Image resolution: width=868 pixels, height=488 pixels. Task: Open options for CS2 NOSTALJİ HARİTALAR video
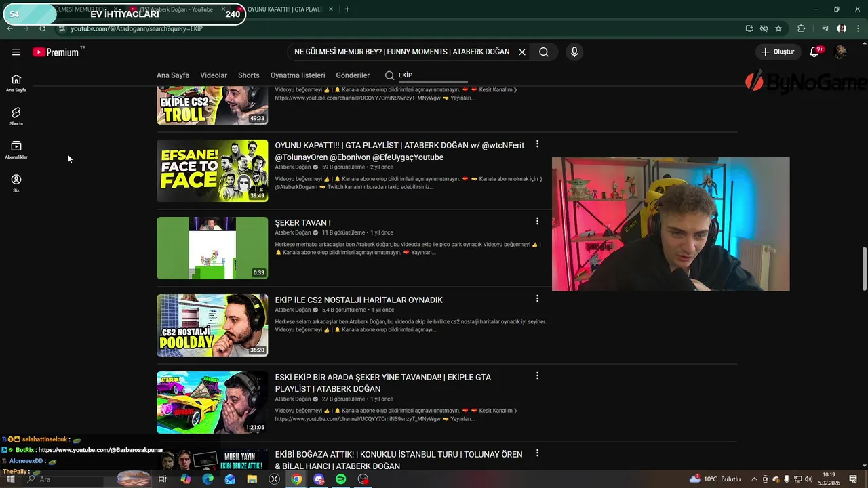tap(537, 298)
